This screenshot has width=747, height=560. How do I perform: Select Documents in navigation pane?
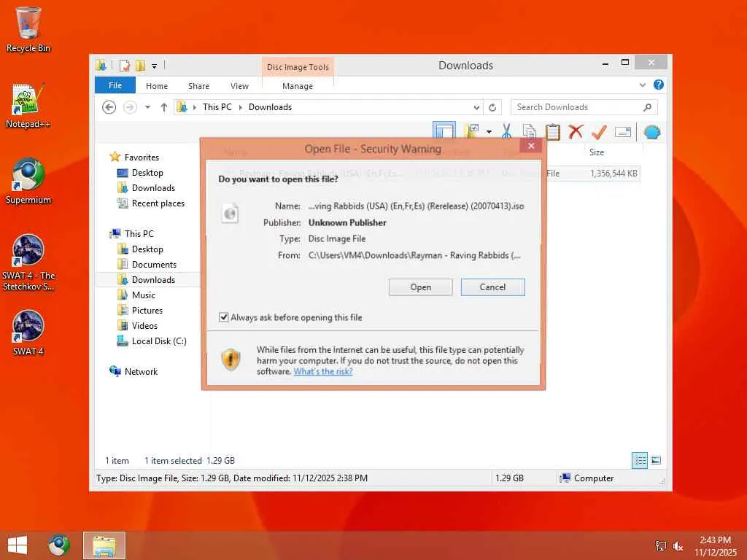(x=154, y=264)
